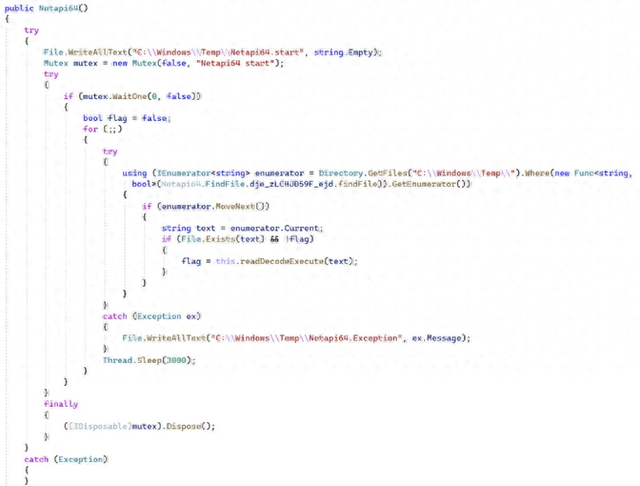Click the Thread.Sleep(3000) statement
This screenshot has width=640, height=486.
click(x=149, y=360)
